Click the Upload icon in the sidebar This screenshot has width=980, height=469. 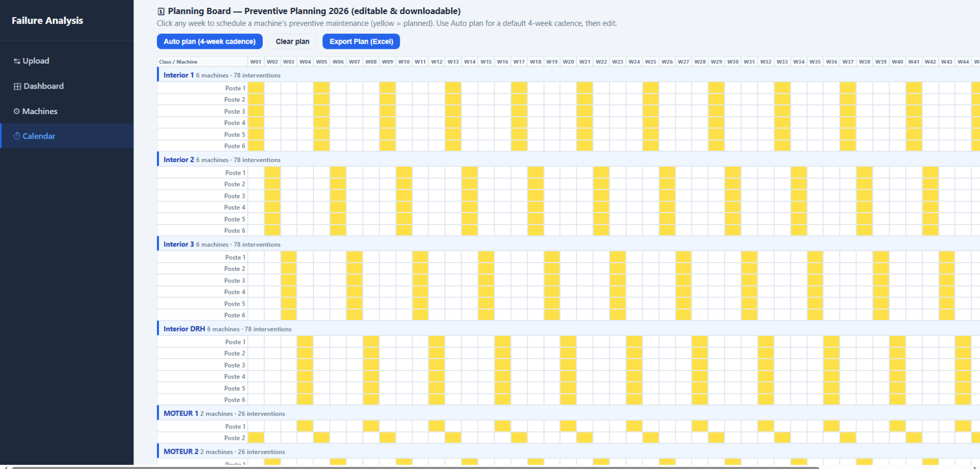click(17, 61)
